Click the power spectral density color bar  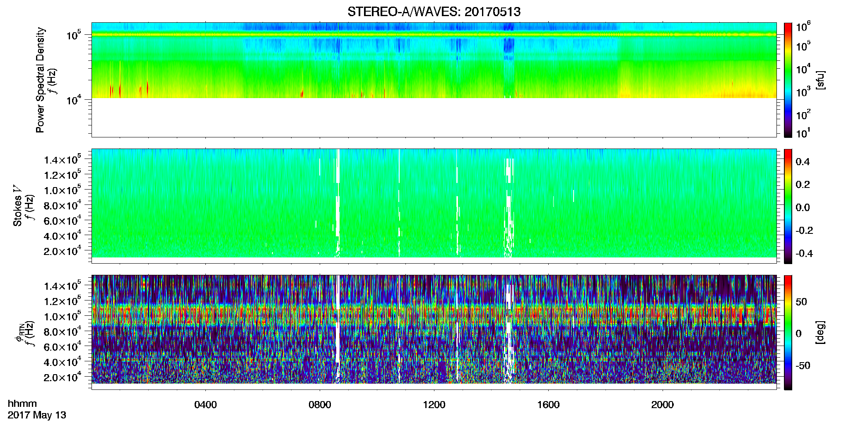(788, 80)
